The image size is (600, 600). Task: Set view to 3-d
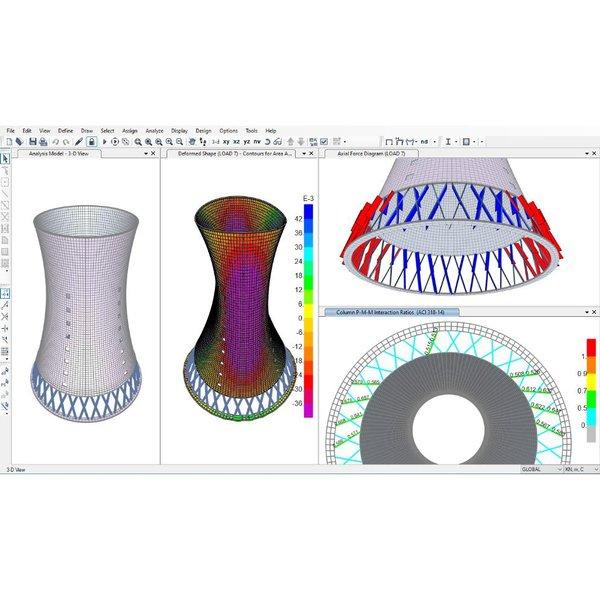[216, 142]
